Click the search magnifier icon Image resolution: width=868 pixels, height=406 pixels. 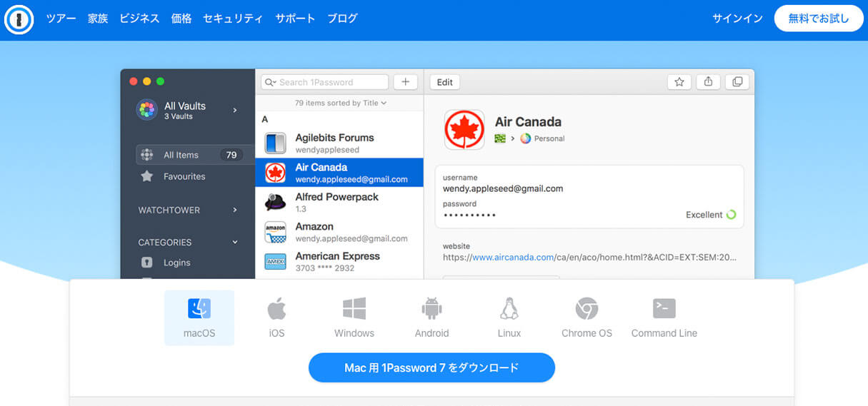tap(270, 82)
